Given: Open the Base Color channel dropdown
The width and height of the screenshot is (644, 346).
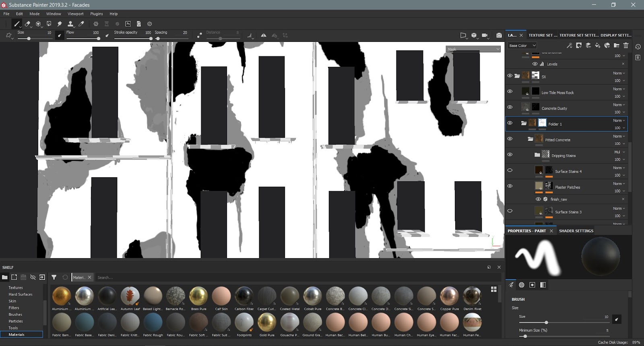Looking at the screenshot, I should 522,46.
